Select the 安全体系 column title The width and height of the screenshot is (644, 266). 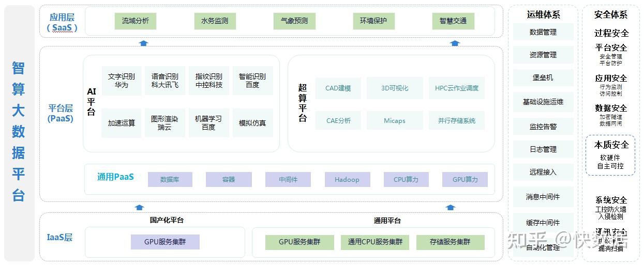[611, 14]
